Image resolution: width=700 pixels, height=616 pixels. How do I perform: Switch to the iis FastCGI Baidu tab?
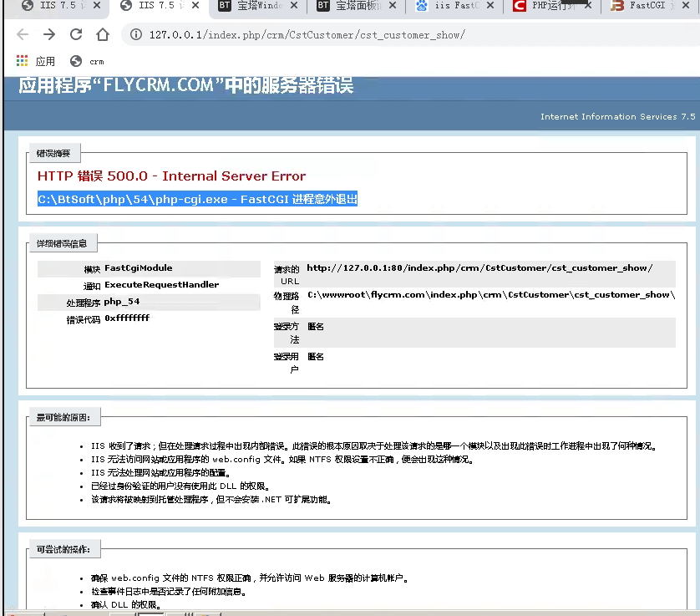[455, 6]
